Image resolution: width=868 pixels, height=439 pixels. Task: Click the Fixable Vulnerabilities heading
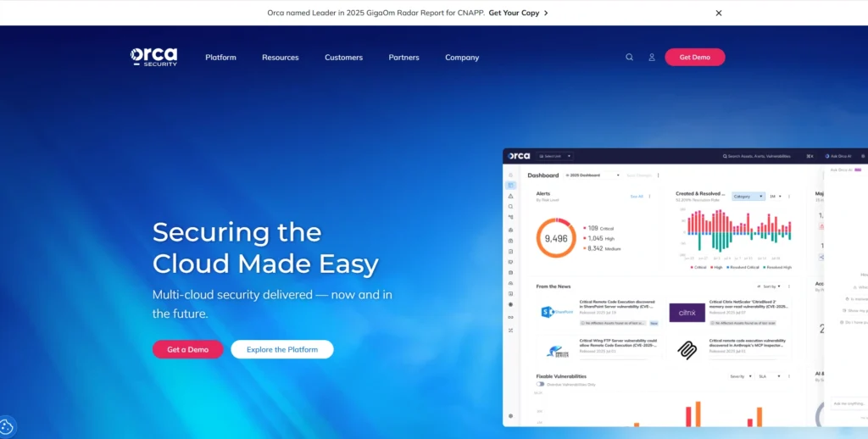pos(561,376)
